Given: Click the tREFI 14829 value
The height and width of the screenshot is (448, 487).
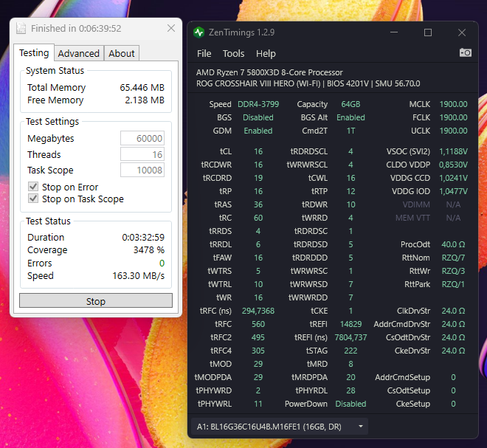Looking at the screenshot, I should coord(350,324).
